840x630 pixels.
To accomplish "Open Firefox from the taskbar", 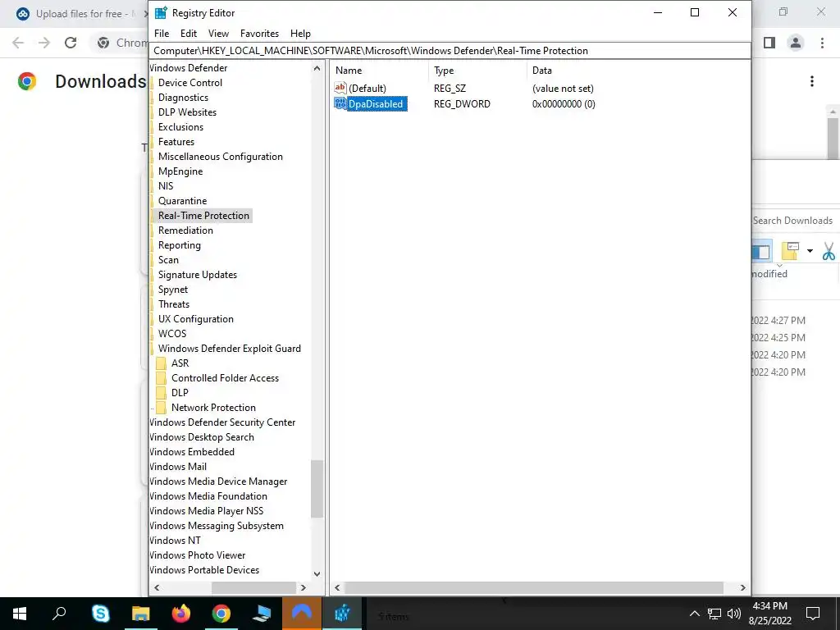I will click(181, 614).
